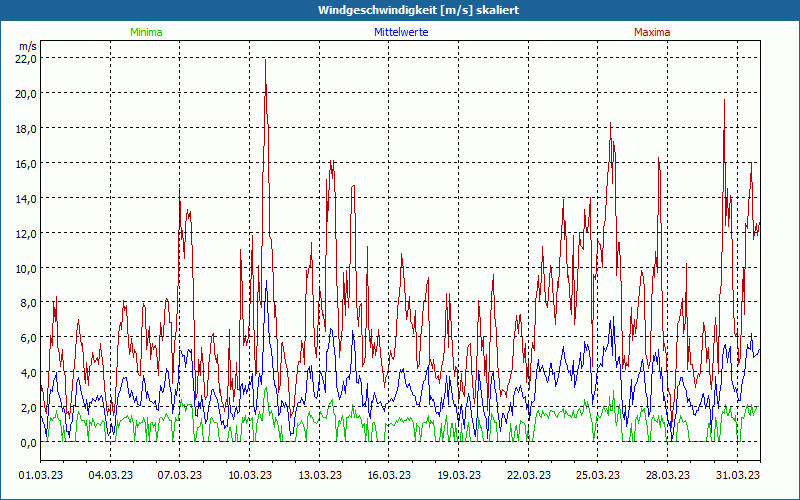Click the y-axis value '8,0'
The width and height of the screenshot is (800, 500).
[29, 303]
